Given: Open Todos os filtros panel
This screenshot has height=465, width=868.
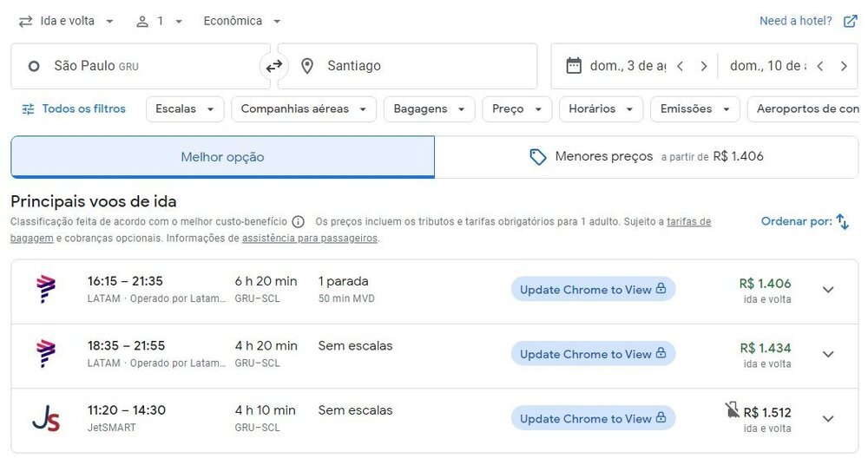Looking at the screenshot, I should tap(74, 109).
